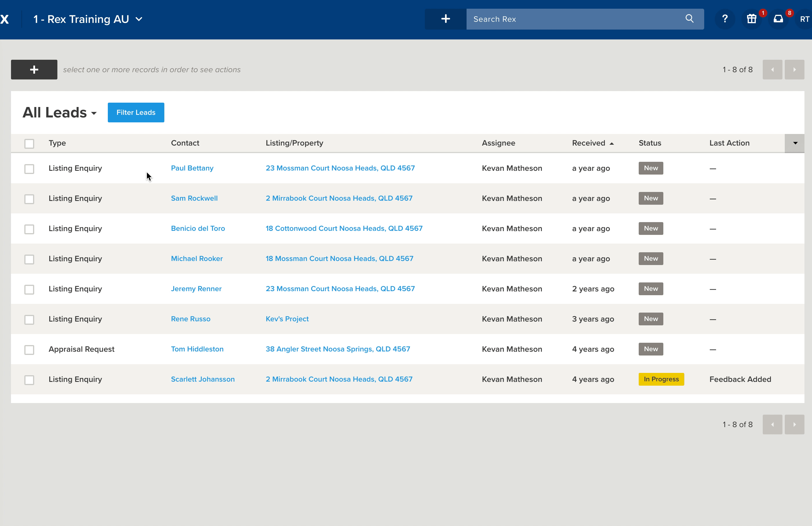
Task: Sort by the Type column header
Action: pos(57,143)
